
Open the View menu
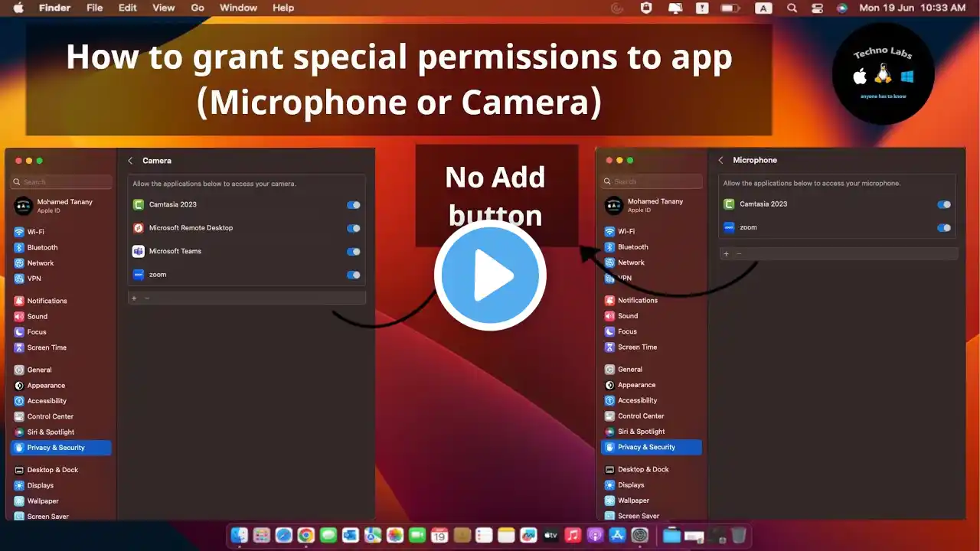164,8
